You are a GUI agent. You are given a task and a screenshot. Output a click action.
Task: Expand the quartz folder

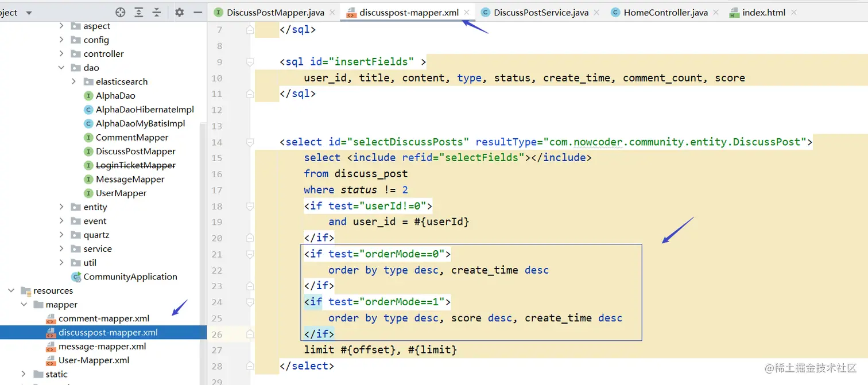point(61,235)
